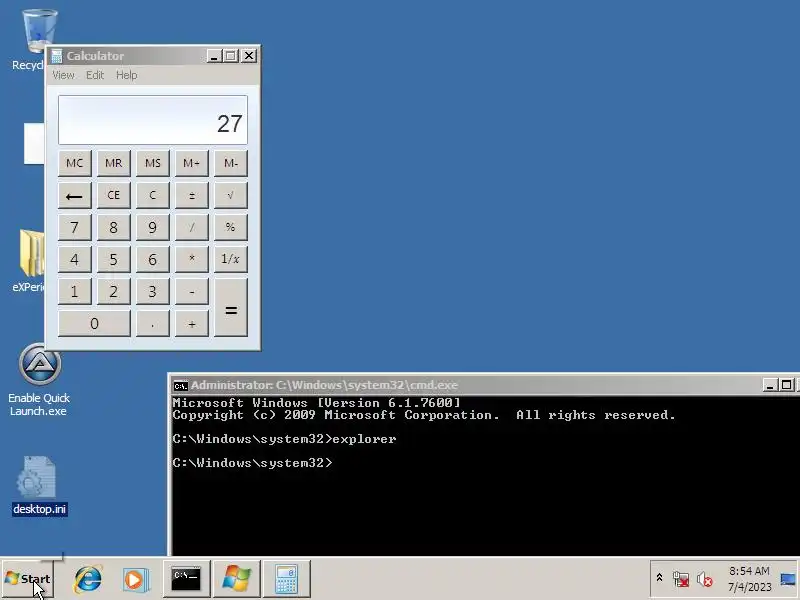Click the 1/x reciprocal button

coord(231,260)
